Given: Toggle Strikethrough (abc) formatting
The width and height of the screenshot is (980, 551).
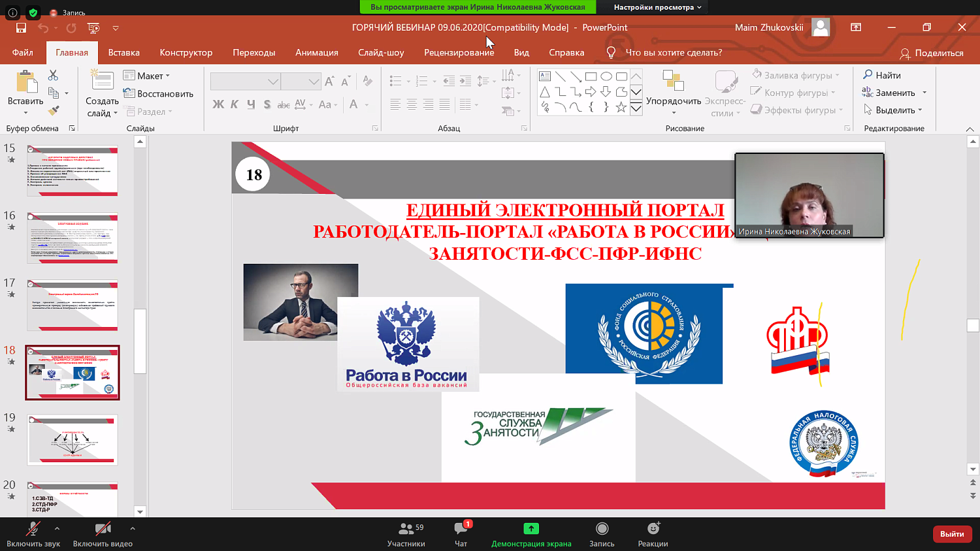Looking at the screenshot, I should pos(284,104).
